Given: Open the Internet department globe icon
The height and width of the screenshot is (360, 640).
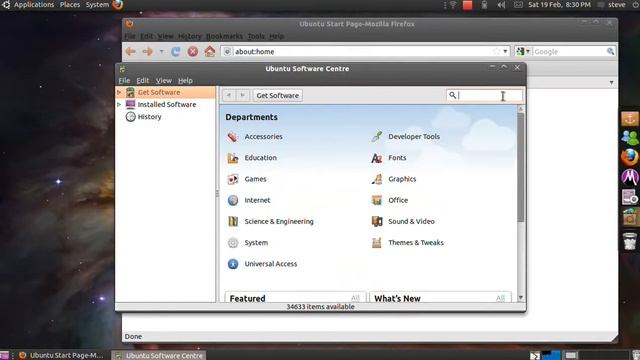Looking at the screenshot, I should 233,200.
